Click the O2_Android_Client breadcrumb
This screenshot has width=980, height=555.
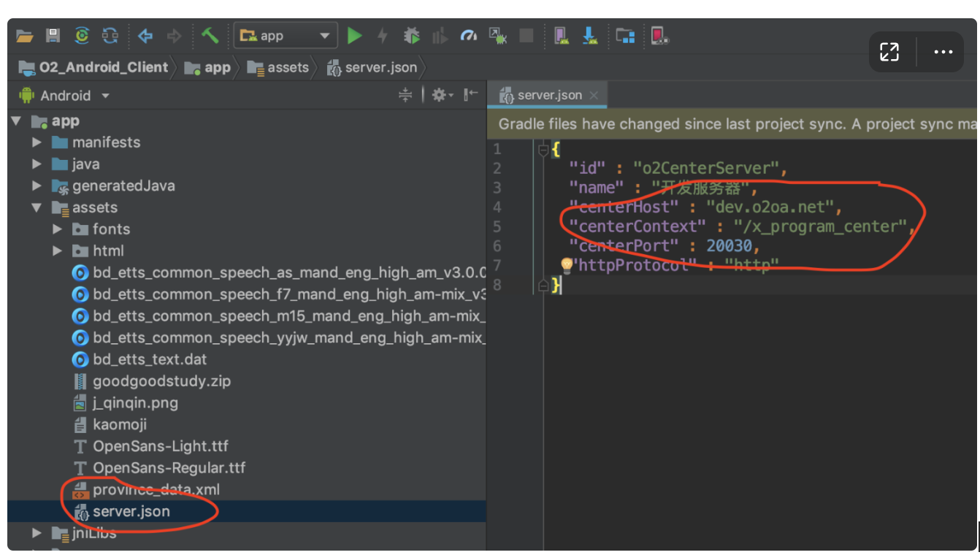click(x=103, y=67)
